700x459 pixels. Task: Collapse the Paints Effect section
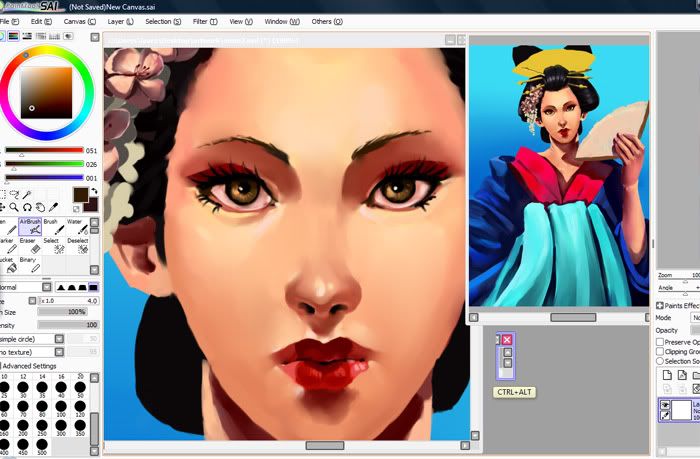660,305
